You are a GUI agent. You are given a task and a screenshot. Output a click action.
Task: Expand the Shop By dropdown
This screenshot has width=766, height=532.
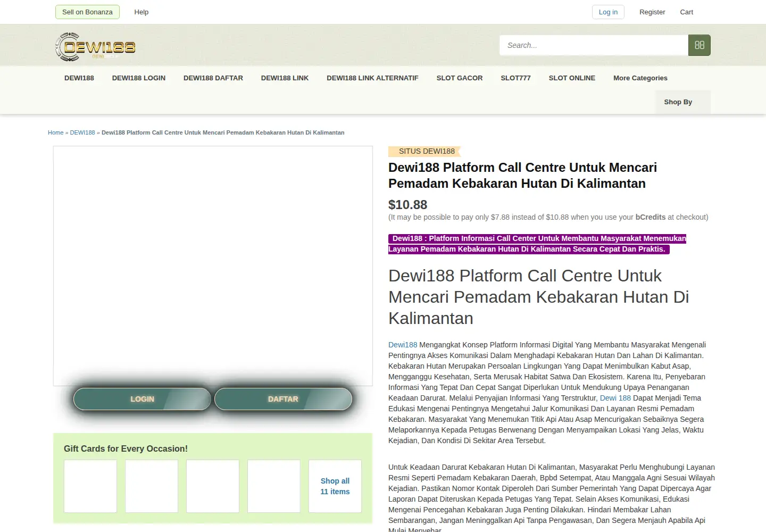683,102
